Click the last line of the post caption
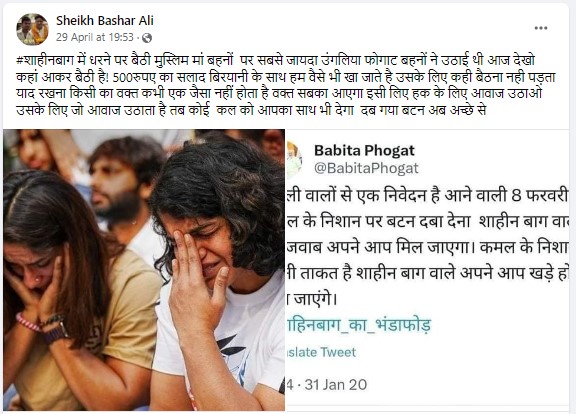This screenshot has height=414, width=576. pyautogui.click(x=251, y=110)
